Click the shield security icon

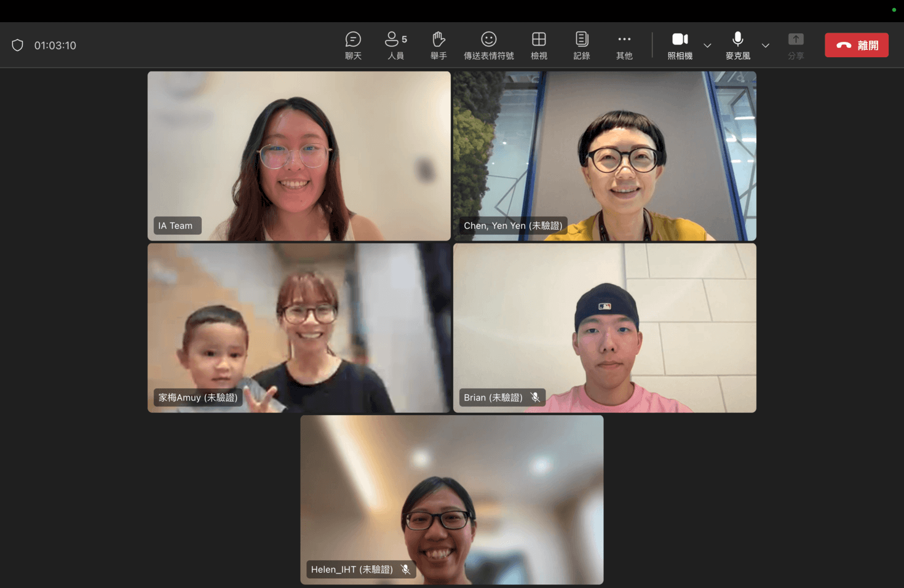click(x=18, y=46)
